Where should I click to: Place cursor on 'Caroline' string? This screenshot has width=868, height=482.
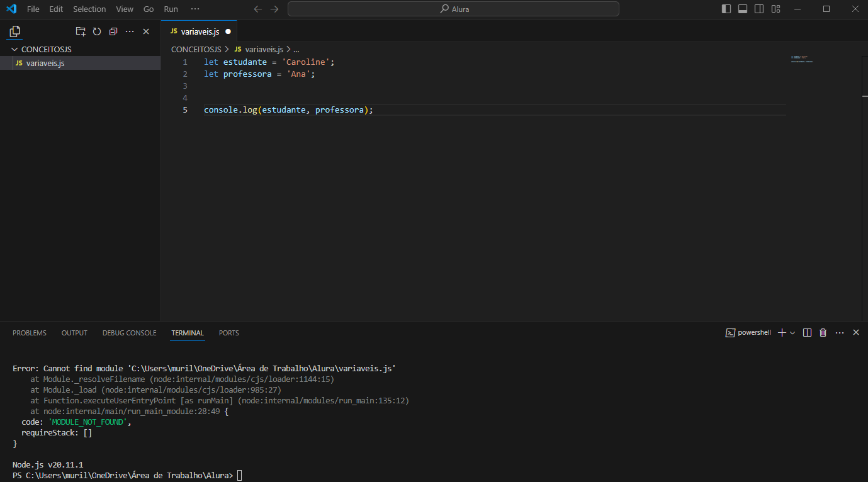coord(306,62)
